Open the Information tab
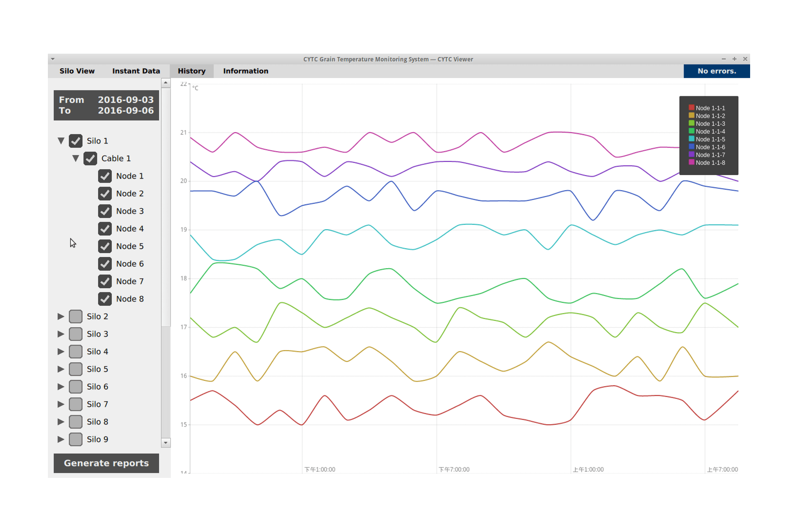Image resolution: width=798 pixels, height=532 pixels. [x=246, y=71]
